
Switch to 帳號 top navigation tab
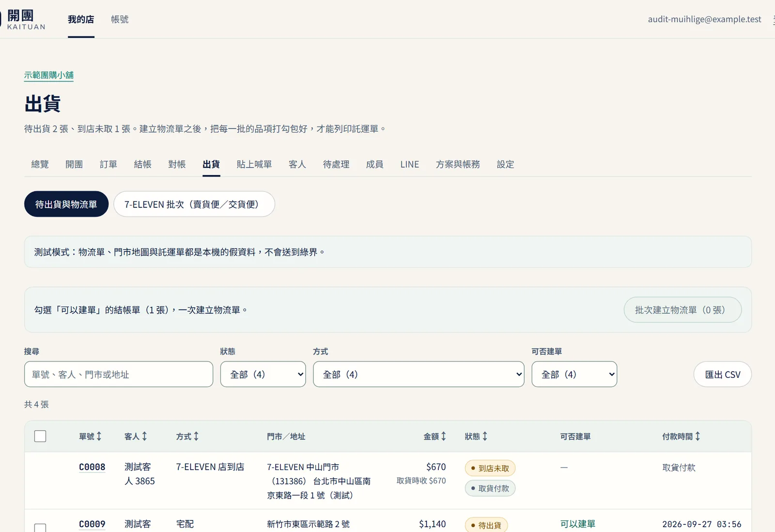[x=120, y=19]
